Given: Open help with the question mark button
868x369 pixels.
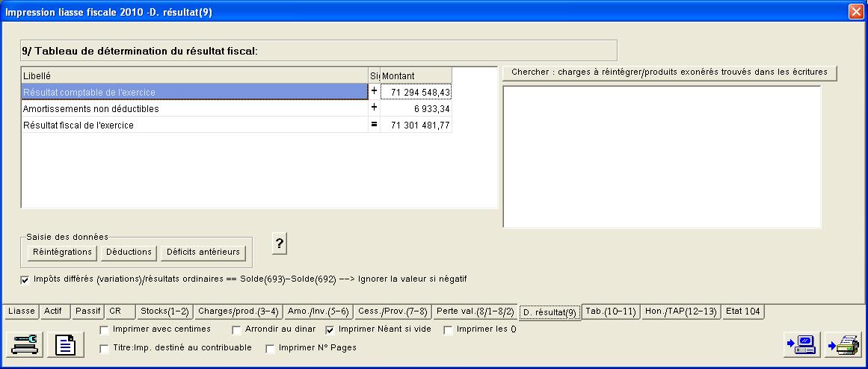Looking at the screenshot, I should pos(280,244).
